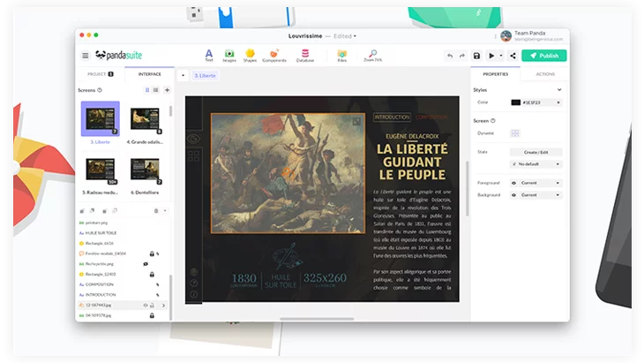Toggle visibility of the flechepetite.png layer
The width and height of the screenshot is (644, 363).
(x=146, y=264)
